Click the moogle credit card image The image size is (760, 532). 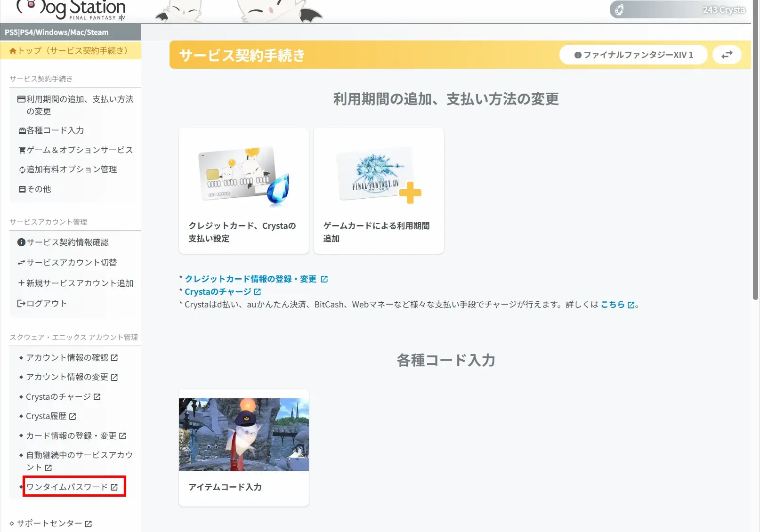[x=244, y=176]
